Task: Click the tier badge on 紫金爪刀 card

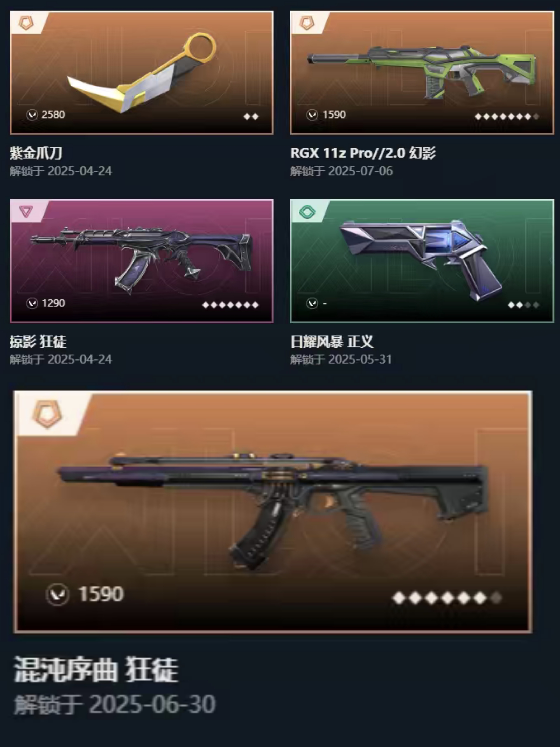Action: [26, 23]
